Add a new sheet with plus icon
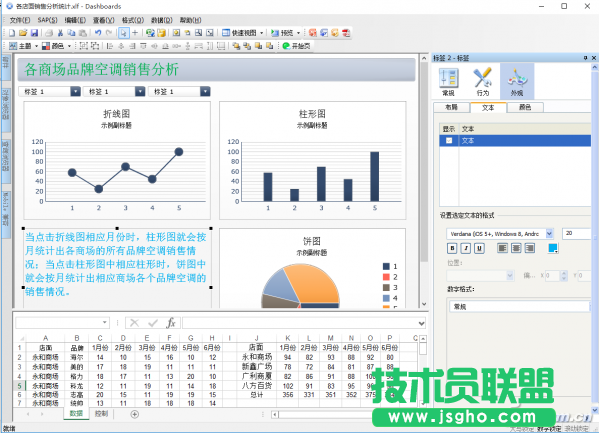Image resolution: width=599 pixels, height=433 pixels. 134,414
